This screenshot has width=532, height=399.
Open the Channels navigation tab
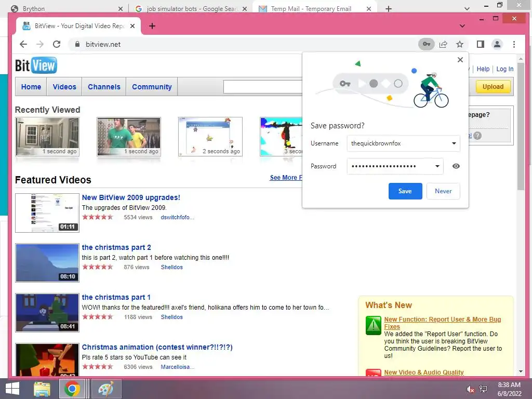104,87
